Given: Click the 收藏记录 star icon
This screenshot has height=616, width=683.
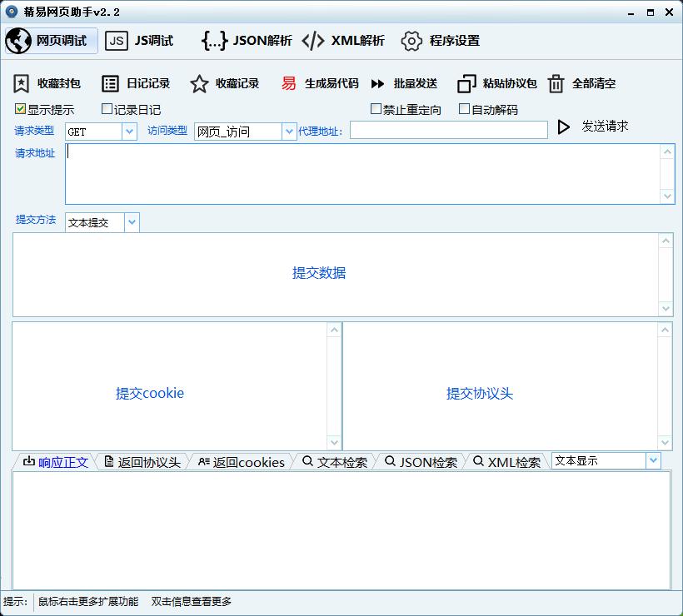Looking at the screenshot, I should tap(199, 83).
